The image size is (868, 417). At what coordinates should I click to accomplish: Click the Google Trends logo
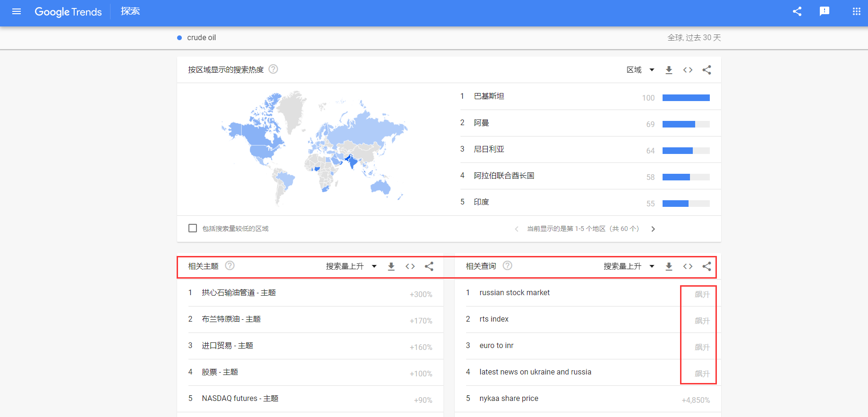[68, 12]
